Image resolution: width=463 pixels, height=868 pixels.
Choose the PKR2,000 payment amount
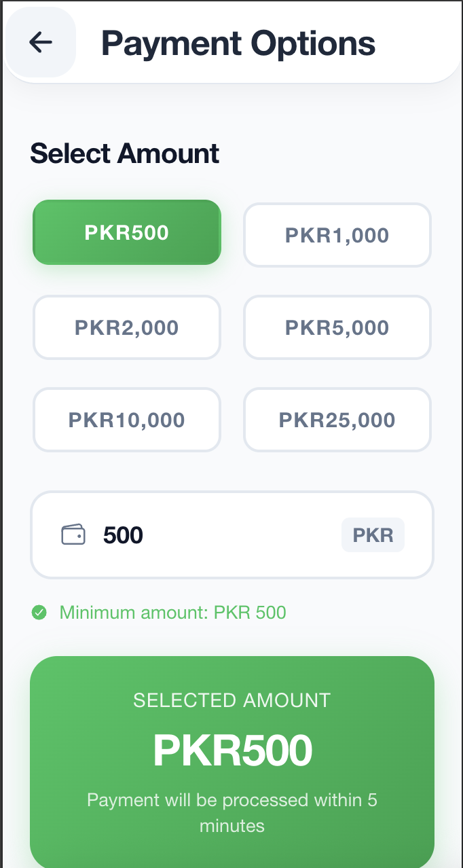[126, 327]
